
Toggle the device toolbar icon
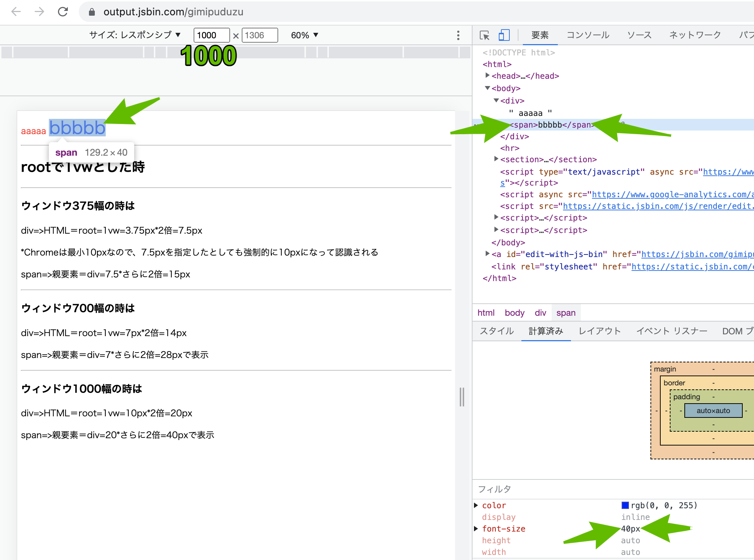coord(504,35)
